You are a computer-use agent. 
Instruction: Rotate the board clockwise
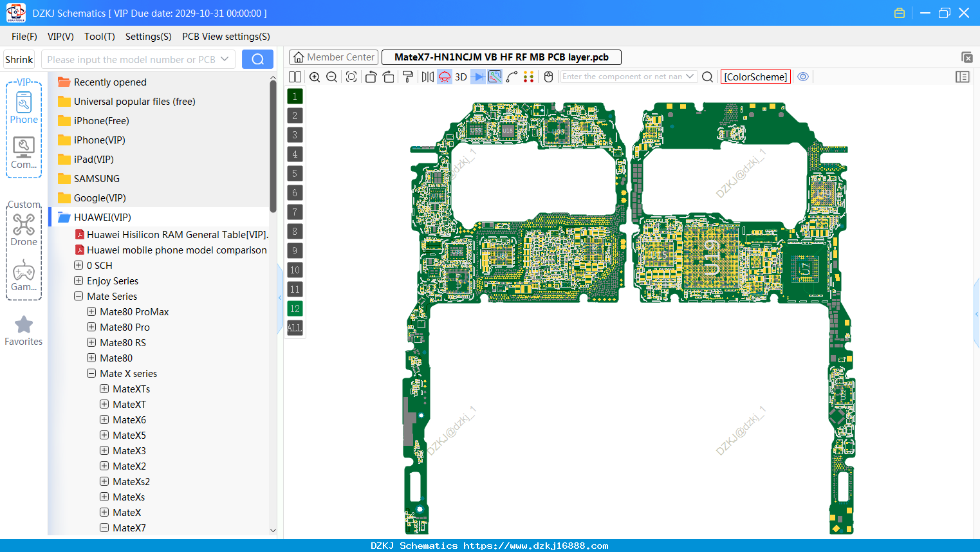(x=389, y=77)
